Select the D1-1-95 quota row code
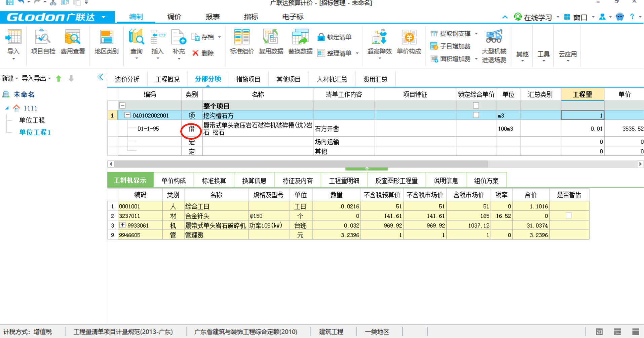 pyautogui.click(x=148, y=129)
